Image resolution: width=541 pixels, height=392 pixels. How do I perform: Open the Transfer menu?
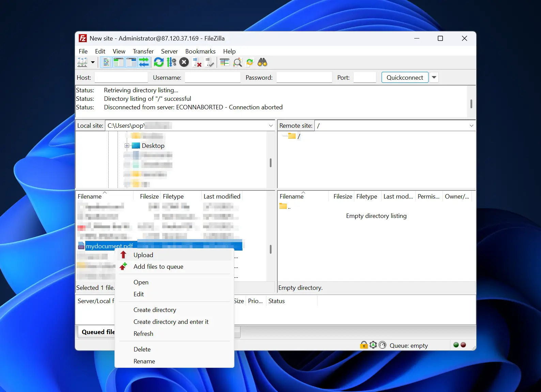[143, 51]
